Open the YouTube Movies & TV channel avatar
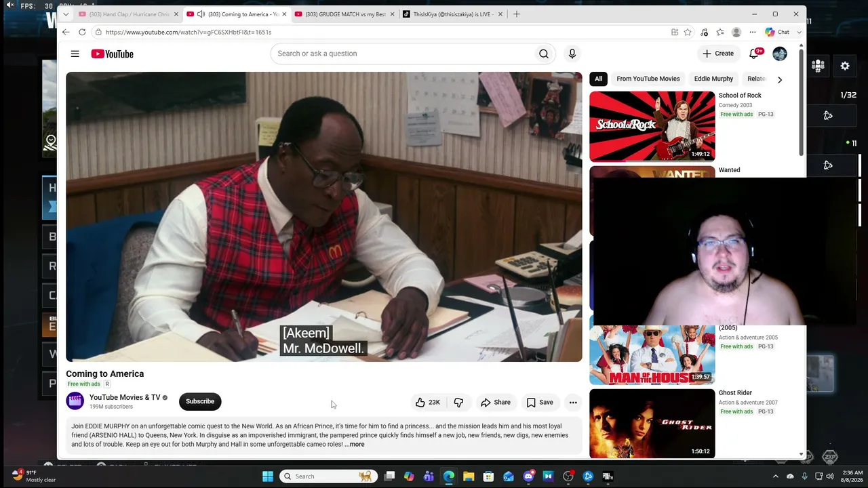The width and height of the screenshot is (868, 488). (75, 401)
